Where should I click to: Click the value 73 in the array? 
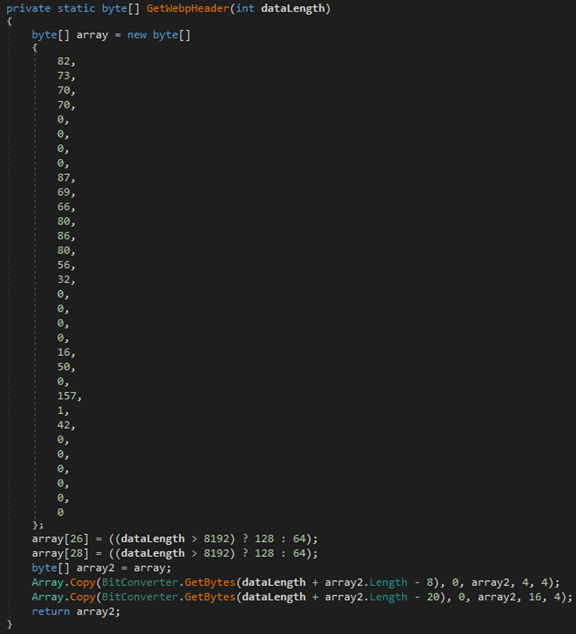point(63,76)
